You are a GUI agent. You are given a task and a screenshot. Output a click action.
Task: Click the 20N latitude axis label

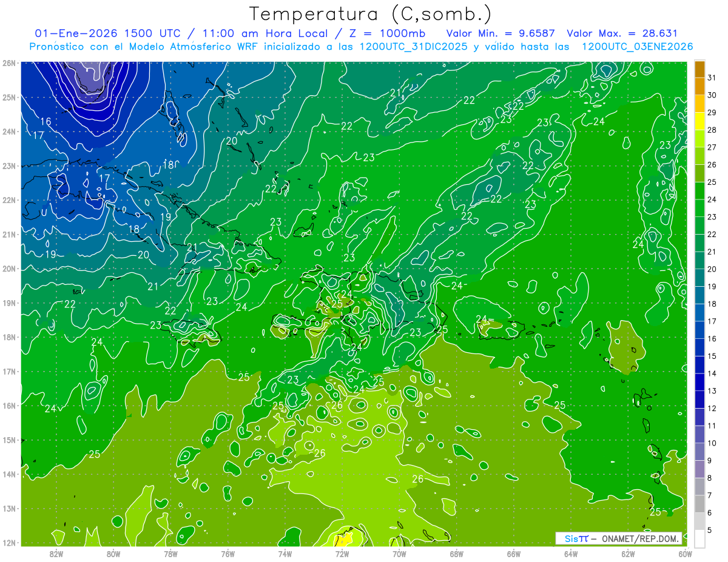point(8,269)
